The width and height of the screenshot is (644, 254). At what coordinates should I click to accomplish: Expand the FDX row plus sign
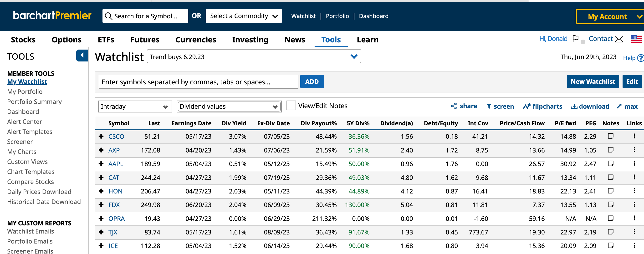[x=101, y=205]
